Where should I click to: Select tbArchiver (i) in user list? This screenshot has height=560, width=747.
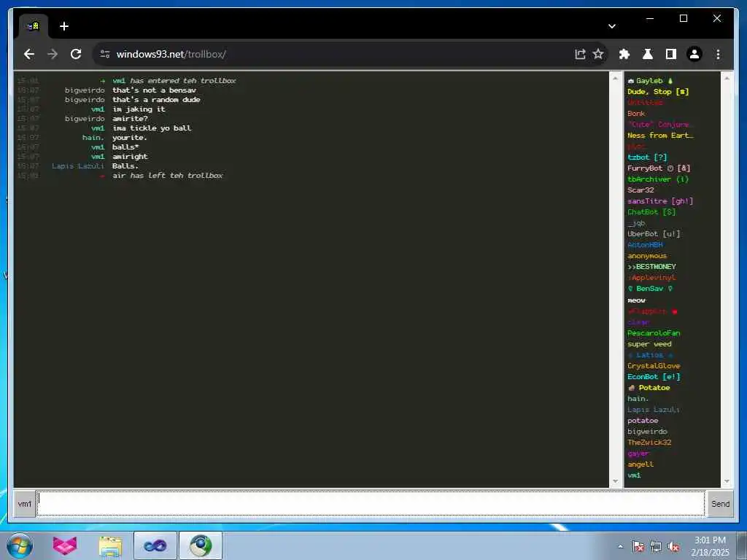[658, 179]
